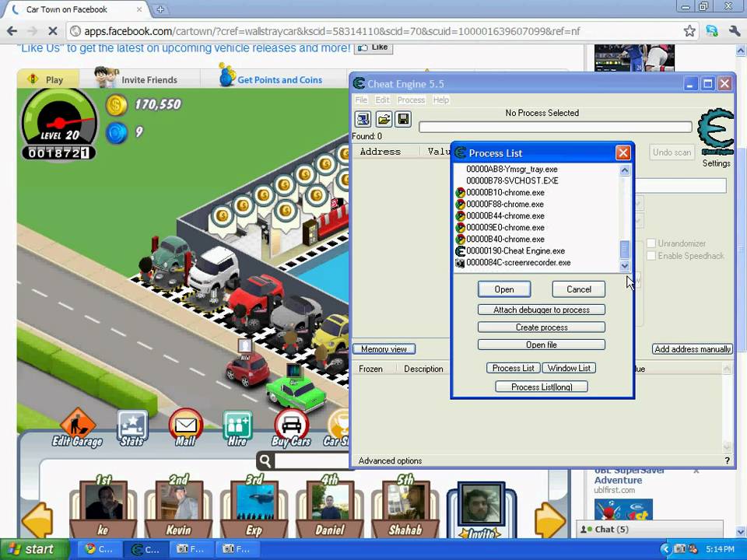This screenshot has width=747, height=560.
Task: Click the Cheat Engine open process icon
Action: coord(363,119)
